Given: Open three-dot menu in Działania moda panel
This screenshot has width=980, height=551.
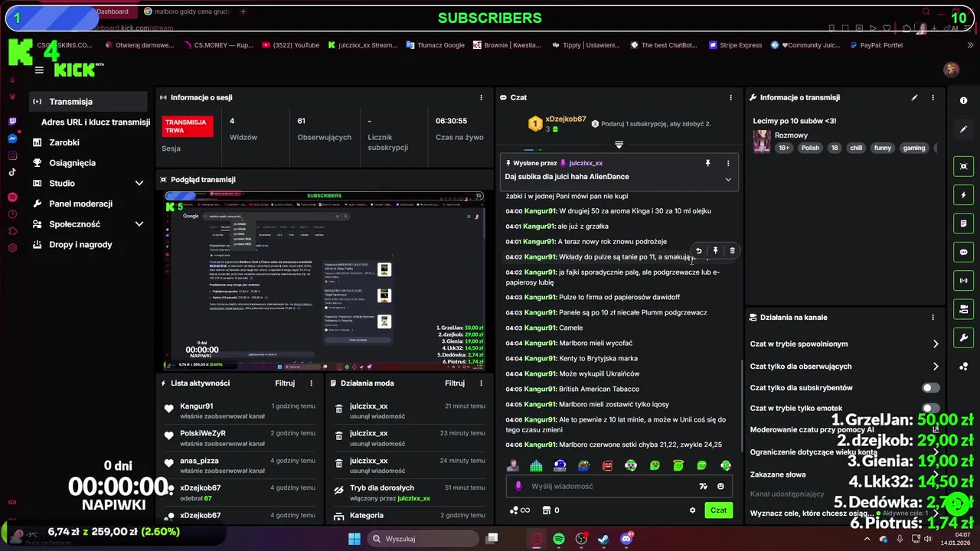Looking at the screenshot, I should coord(482,383).
